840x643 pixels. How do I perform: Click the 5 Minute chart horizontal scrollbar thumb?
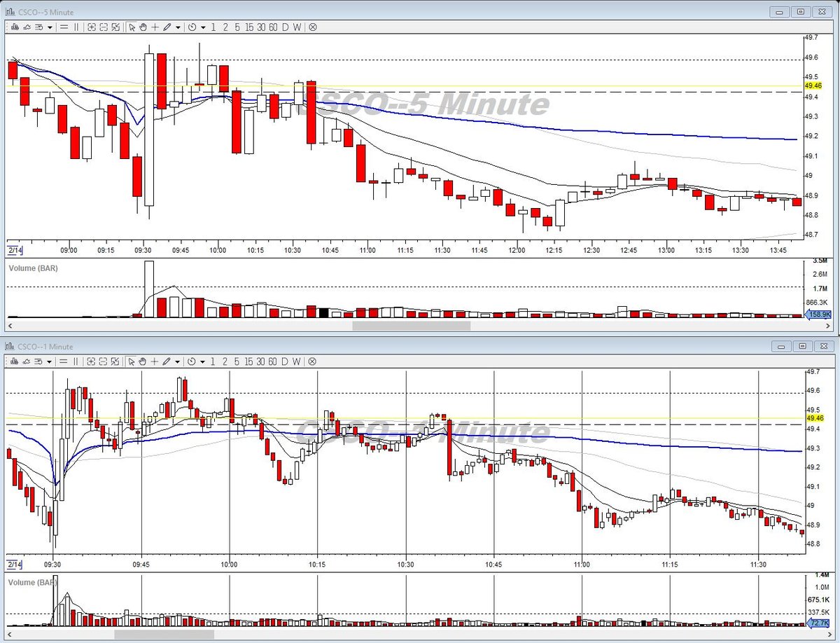[x=412, y=326]
